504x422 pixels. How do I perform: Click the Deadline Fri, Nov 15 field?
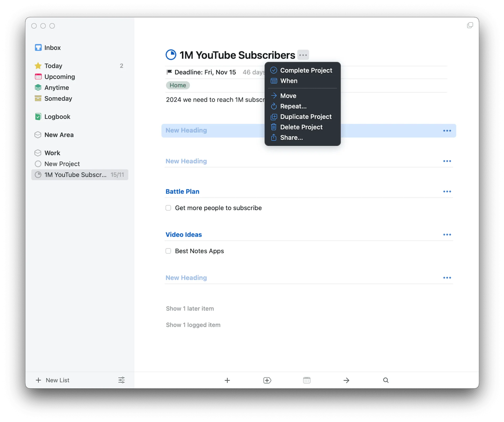(x=205, y=72)
